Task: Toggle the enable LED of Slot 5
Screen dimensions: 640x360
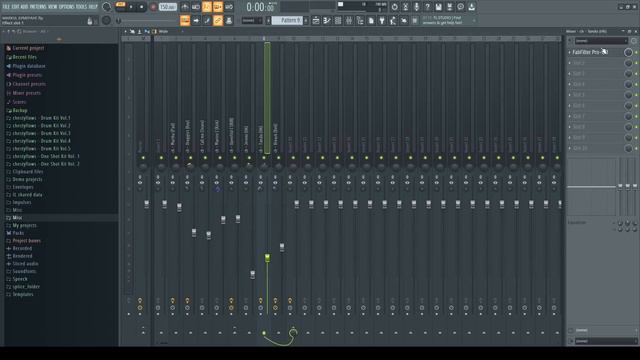Action: coord(636,95)
